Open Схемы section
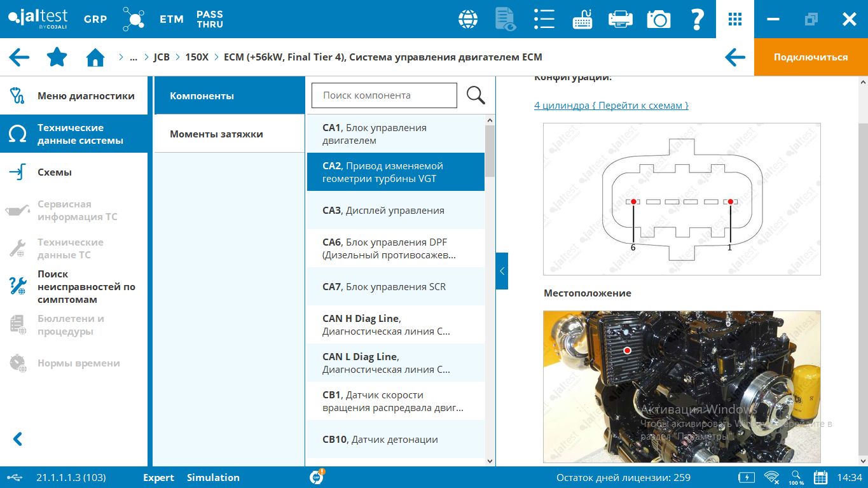The width and height of the screenshot is (868, 488). [74, 172]
